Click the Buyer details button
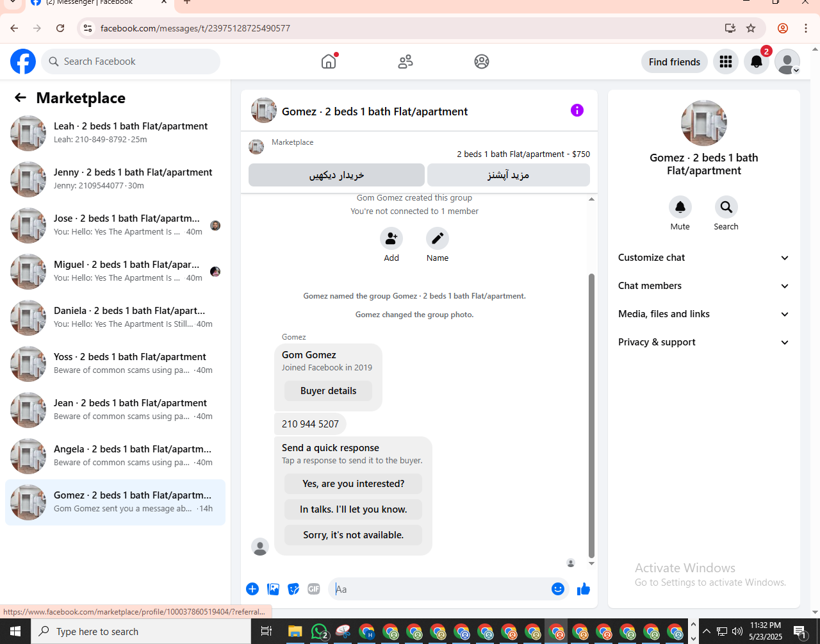820x644 pixels. pyautogui.click(x=329, y=391)
